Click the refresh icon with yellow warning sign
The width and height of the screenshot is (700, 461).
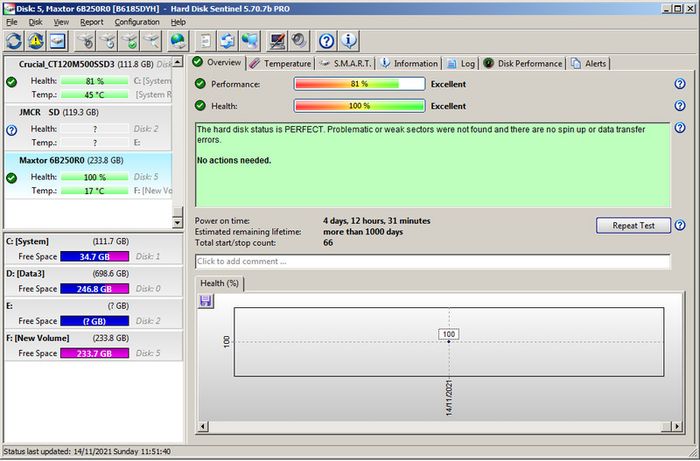click(36, 41)
